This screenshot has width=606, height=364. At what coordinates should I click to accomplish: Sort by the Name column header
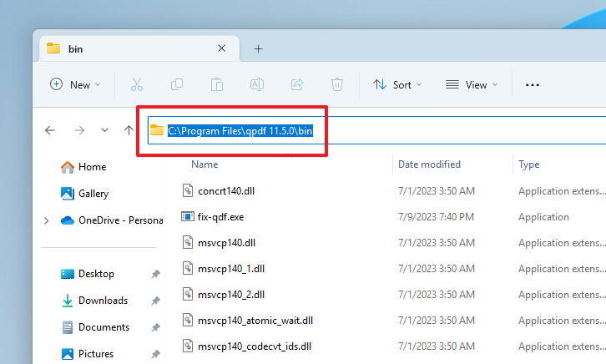(x=205, y=164)
